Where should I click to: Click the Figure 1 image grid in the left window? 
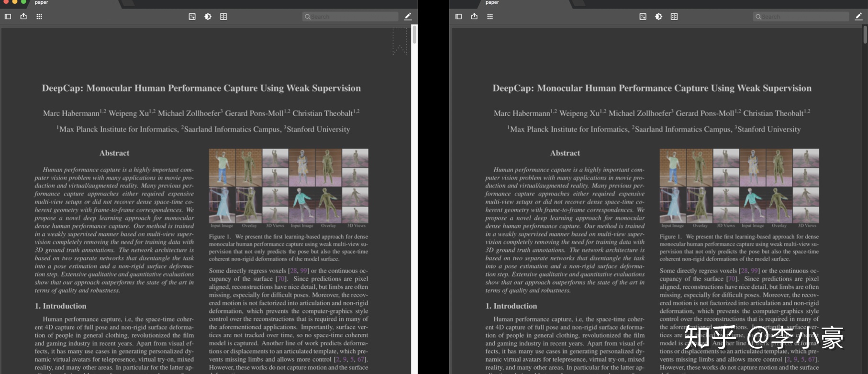click(x=289, y=186)
